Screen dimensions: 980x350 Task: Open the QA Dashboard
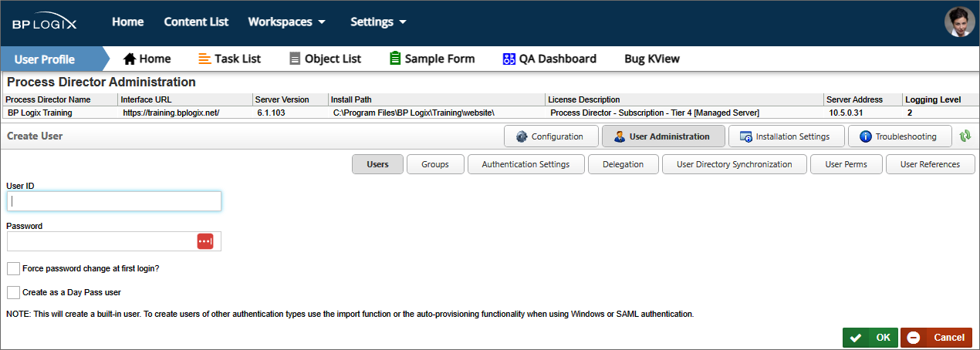(549, 59)
